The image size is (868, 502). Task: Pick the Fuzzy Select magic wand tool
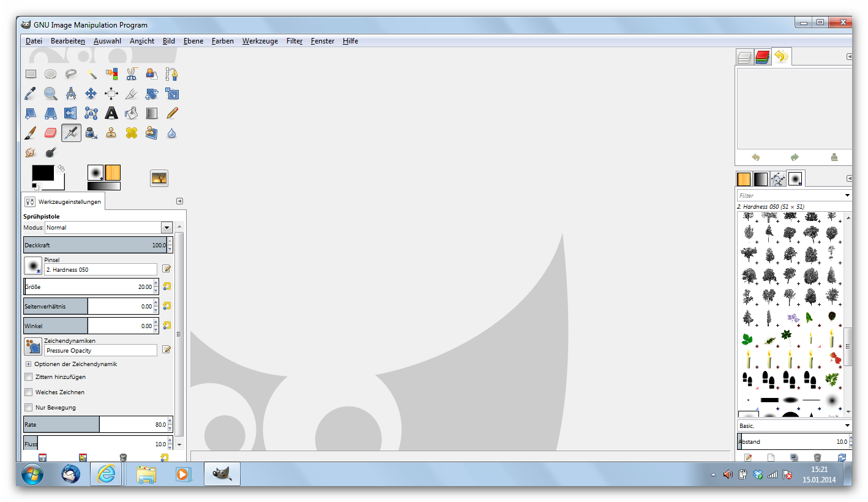[91, 74]
